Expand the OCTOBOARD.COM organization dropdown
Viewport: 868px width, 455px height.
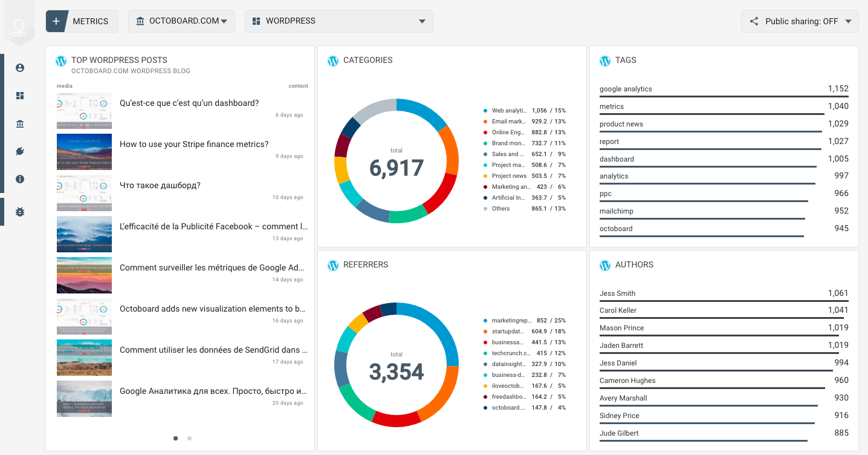click(181, 21)
